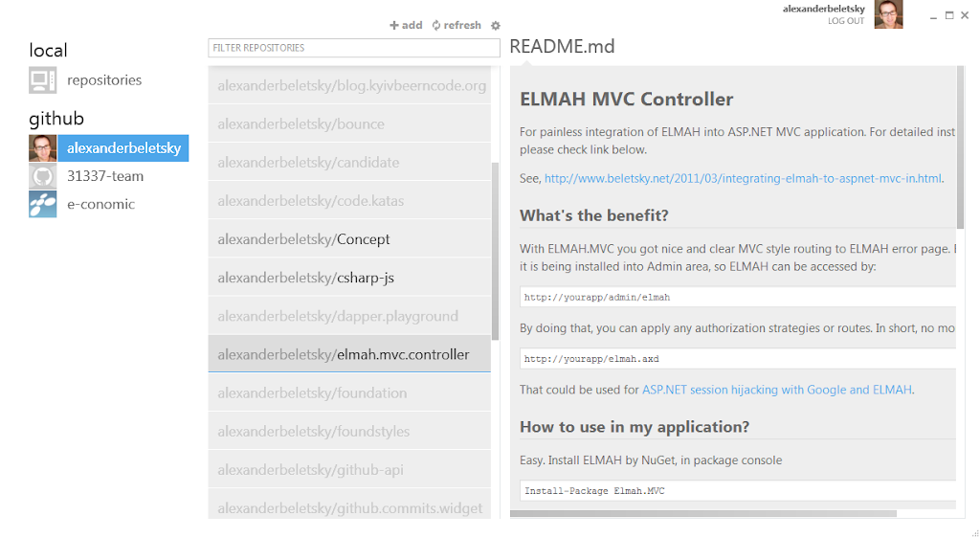Viewport: 980px width, 538px height.
Task: Click the README vertical scrollbar thumb
Action: point(960,147)
